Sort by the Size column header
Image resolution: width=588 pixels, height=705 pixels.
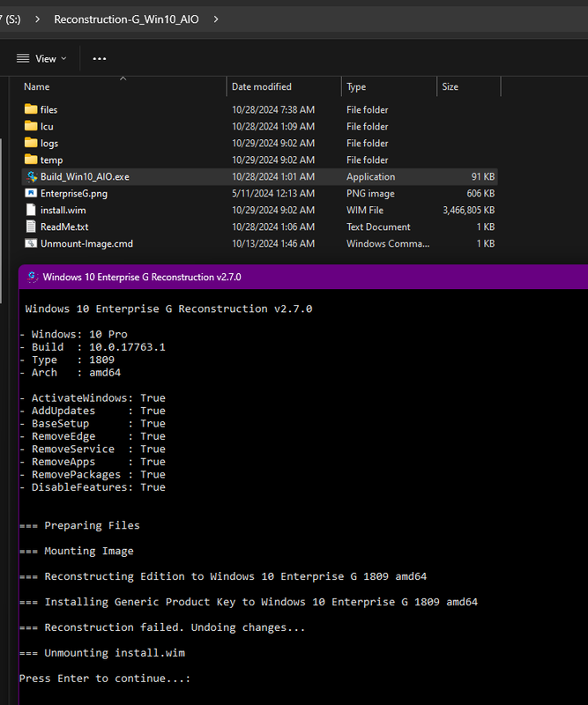450,86
